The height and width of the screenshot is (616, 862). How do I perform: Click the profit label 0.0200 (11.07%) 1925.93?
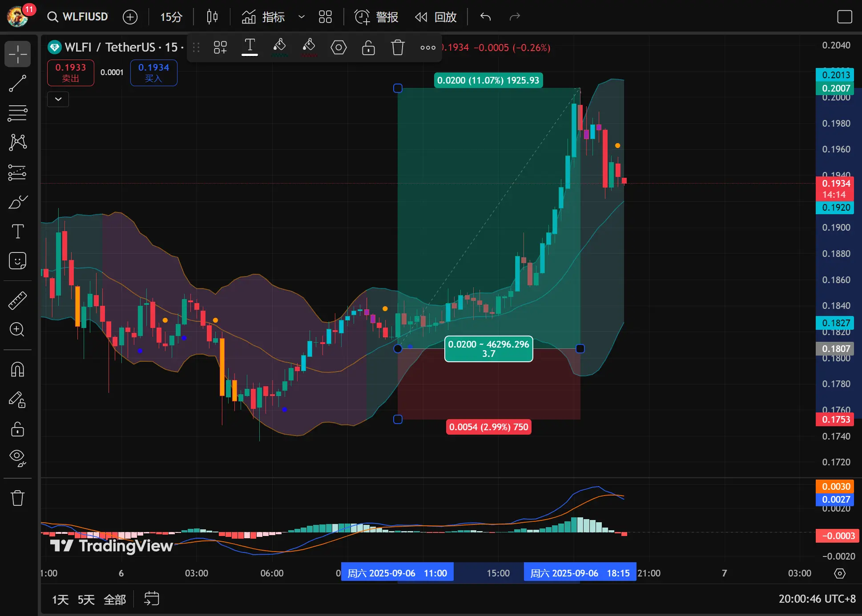pyautogui.click(x=488, y=80)
